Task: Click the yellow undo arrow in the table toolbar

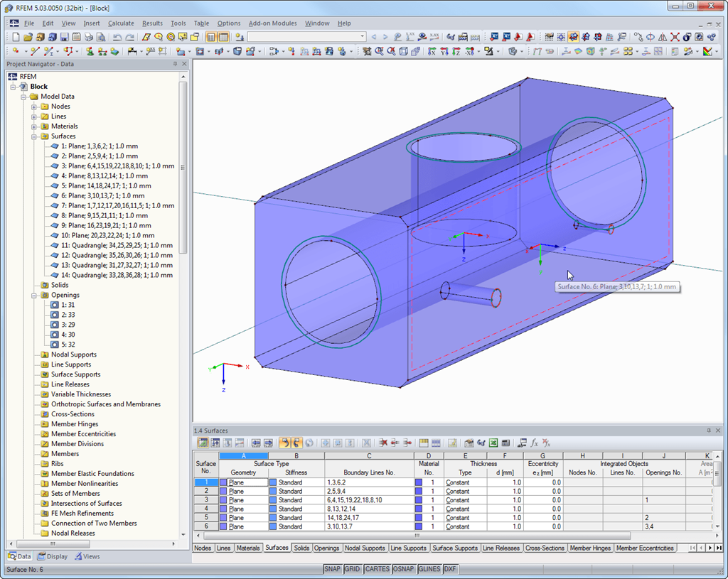Action: point(286,443)
